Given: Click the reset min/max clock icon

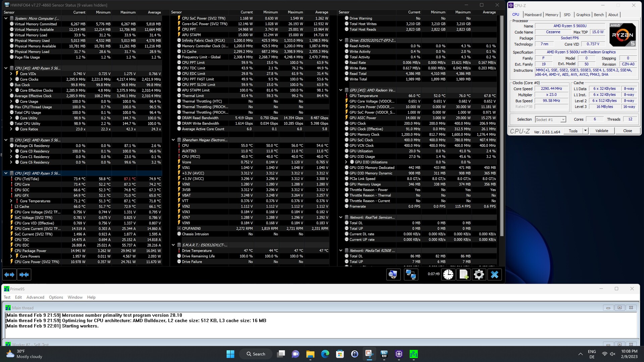Looking at the screenshot, I should pyautogui.click(x=448, y=275).
